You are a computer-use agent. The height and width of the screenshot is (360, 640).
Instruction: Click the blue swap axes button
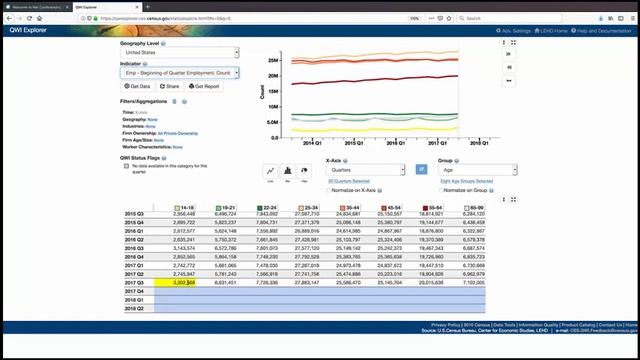coord(421,169)
